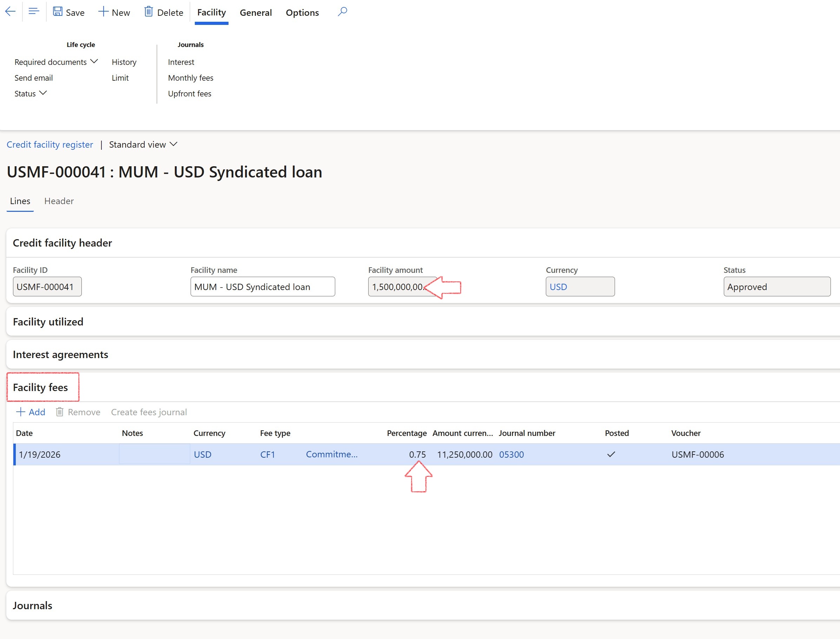Expand the Status dropdown
840x639 pixels.
click(x=42, y=93)
